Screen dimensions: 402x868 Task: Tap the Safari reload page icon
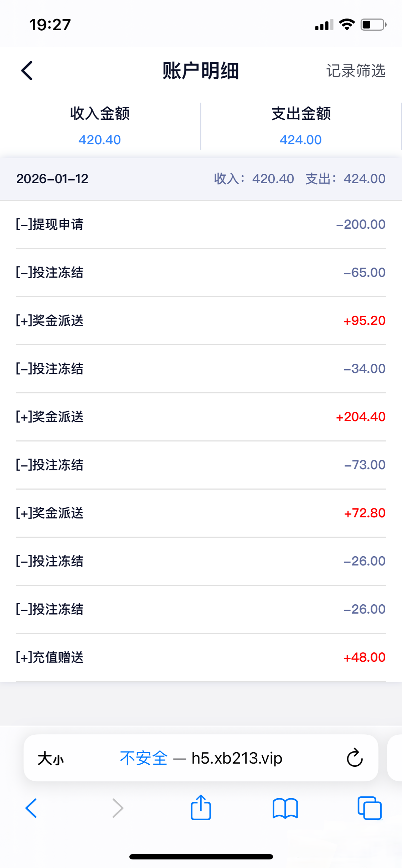tap(355, 758)
